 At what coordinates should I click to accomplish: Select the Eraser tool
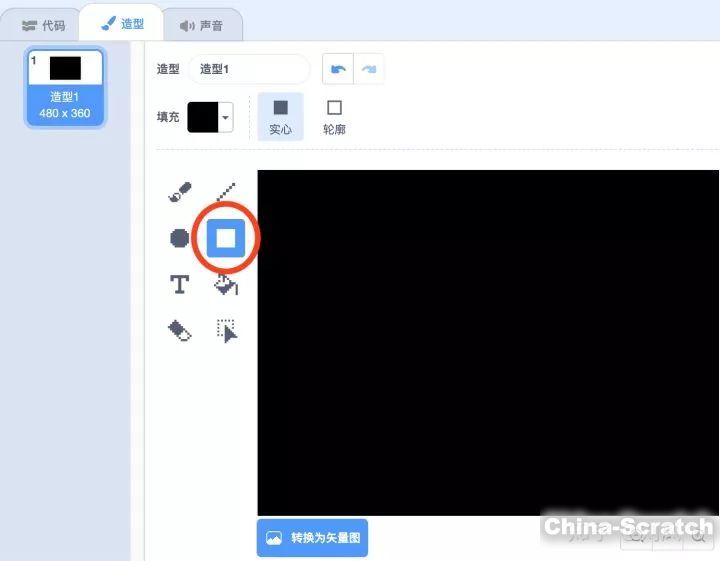(180, 331)
